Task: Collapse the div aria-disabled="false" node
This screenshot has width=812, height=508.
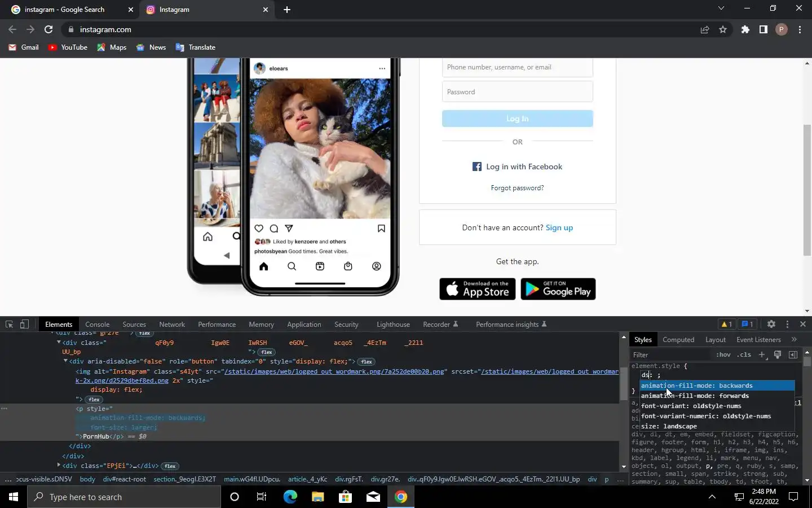Action: click(65, 361)
